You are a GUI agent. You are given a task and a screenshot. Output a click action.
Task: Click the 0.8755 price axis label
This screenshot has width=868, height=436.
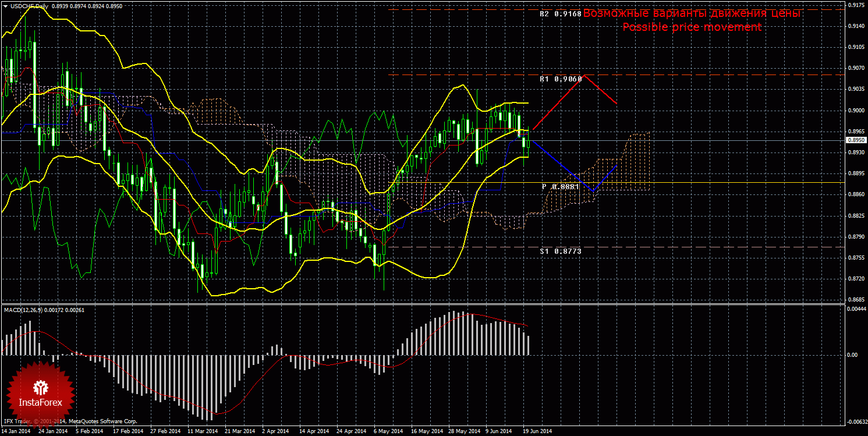point(855,258)
